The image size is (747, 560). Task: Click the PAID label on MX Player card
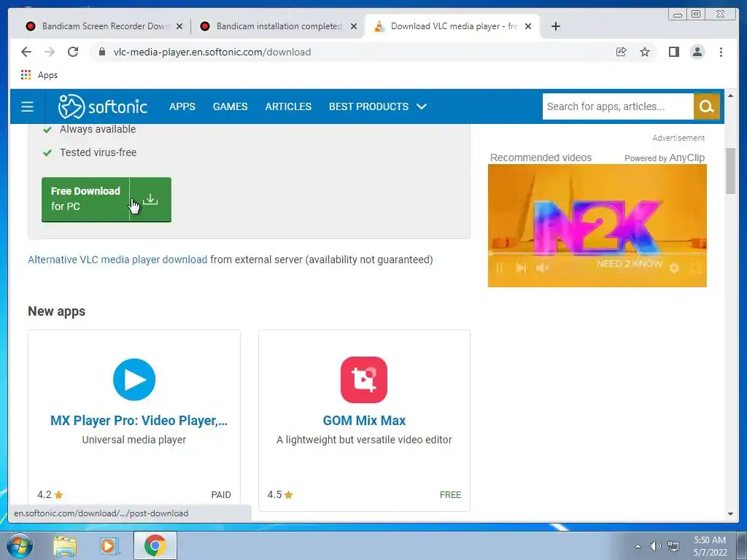(x=221, y=495)
